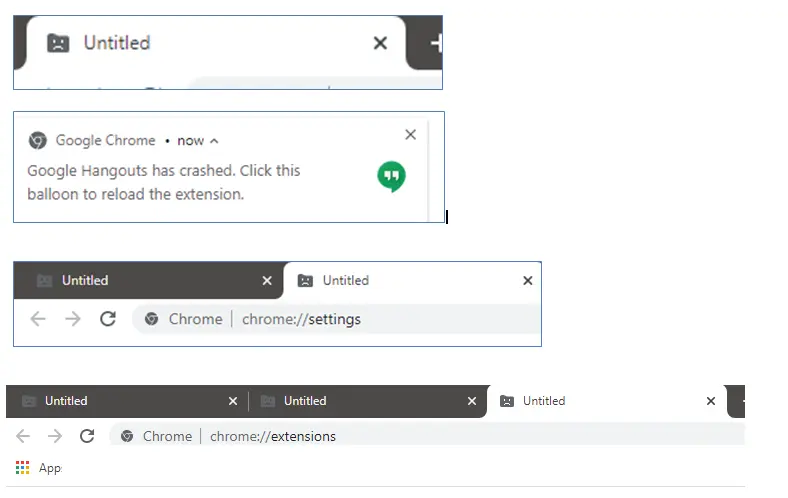Image resolution: width=788 pixels, height=498 pixels.
Task: Go forward using arrow in chrome://extensions window
Action: (x=55, y=436)
